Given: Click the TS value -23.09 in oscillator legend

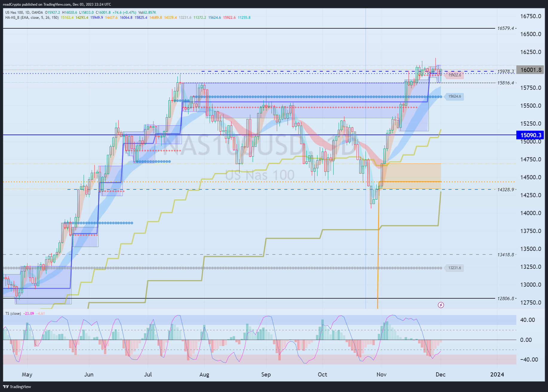Looking at the screenshot, I should [x=29, y=314].
